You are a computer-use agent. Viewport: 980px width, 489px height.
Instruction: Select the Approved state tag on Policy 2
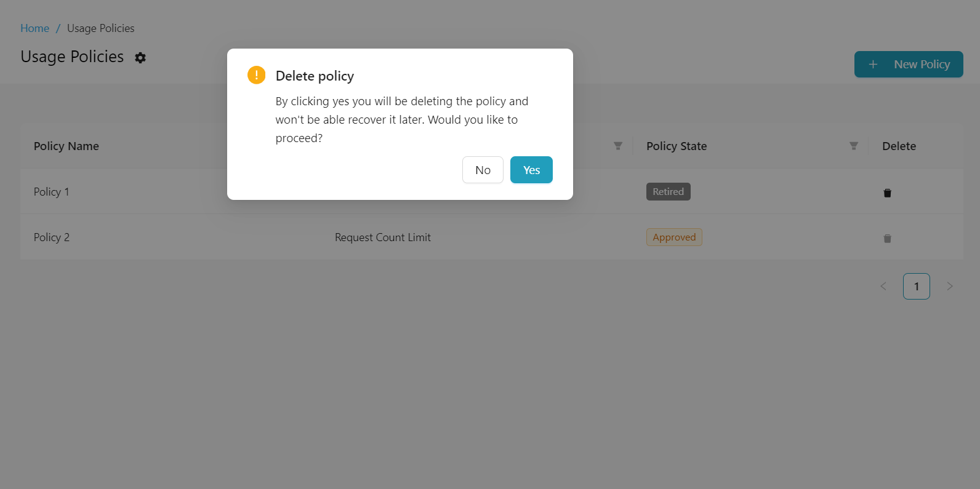(674, 237)
